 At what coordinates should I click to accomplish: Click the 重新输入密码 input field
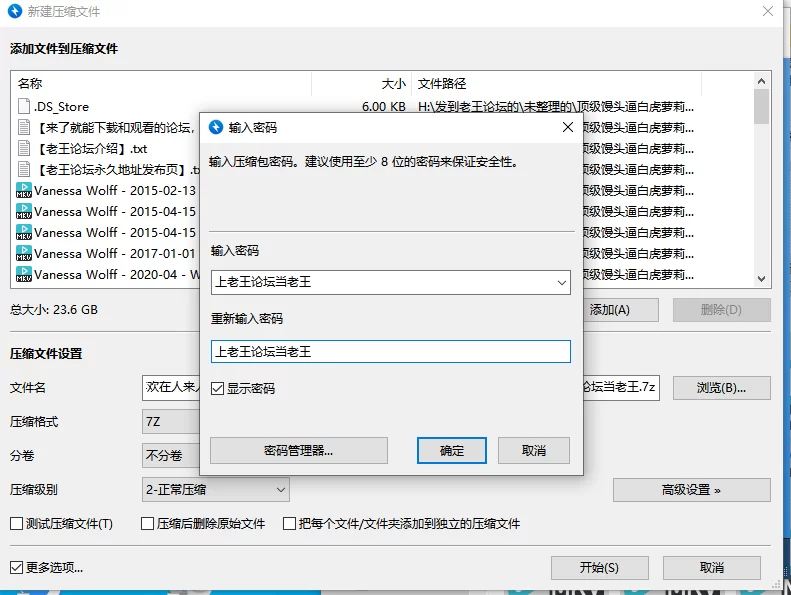point(390,352)
